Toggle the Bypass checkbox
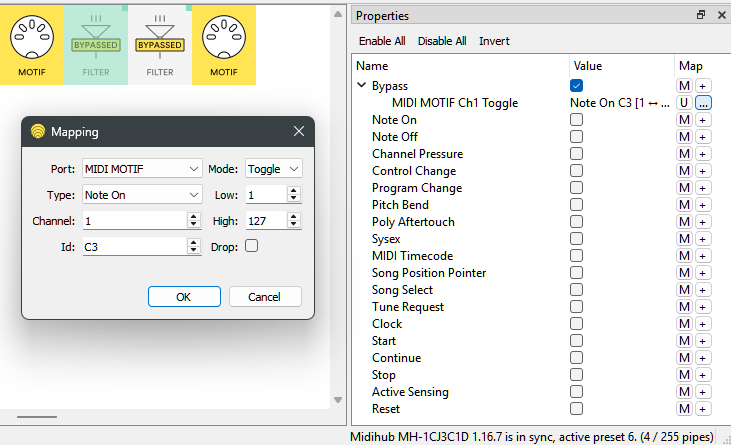Viewport: 731px width, 445px height. [x=576, y=86]
